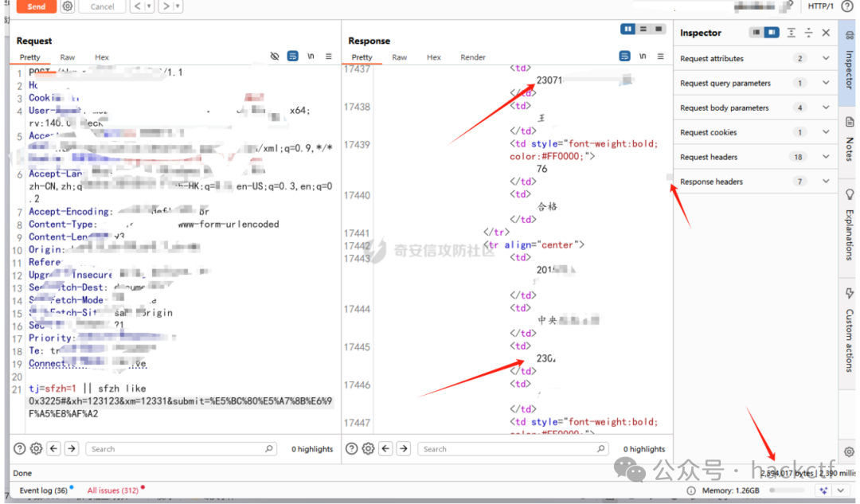860x504 pixels.
Task: Open Request search help icon
Action: click(20, 448)
